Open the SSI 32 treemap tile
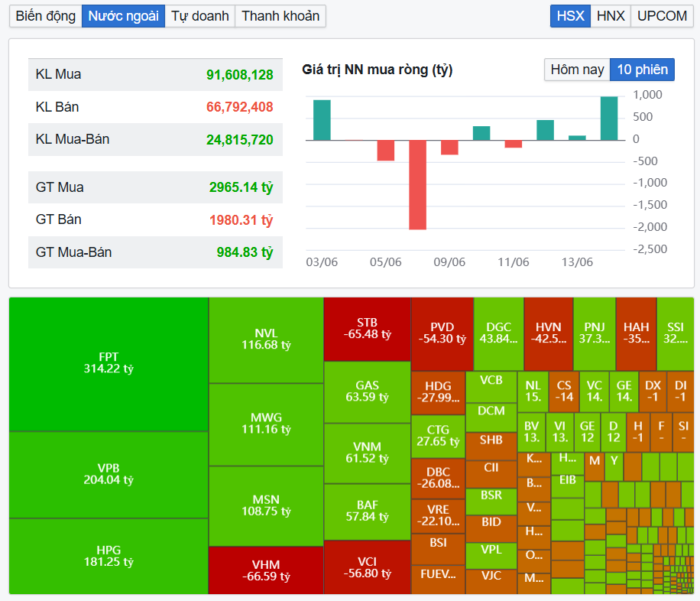The image size is (700, 601). pyautogui.click(x=676, y=334)
